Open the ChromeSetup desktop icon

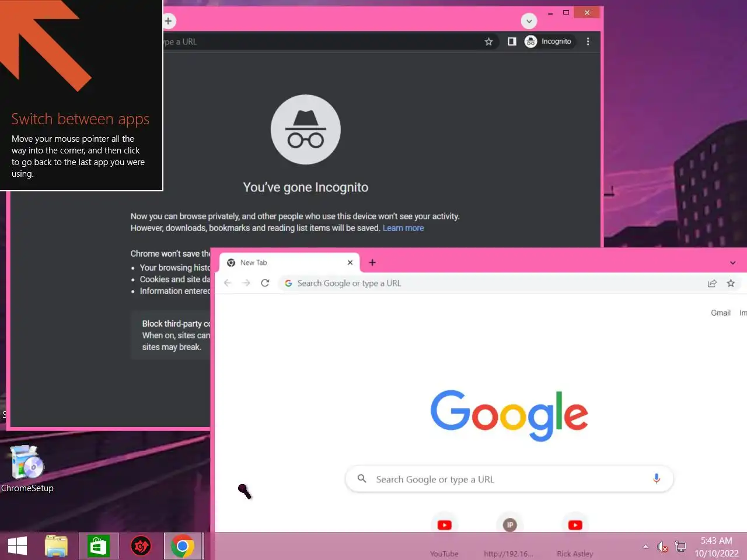click(x=27, y=470)
